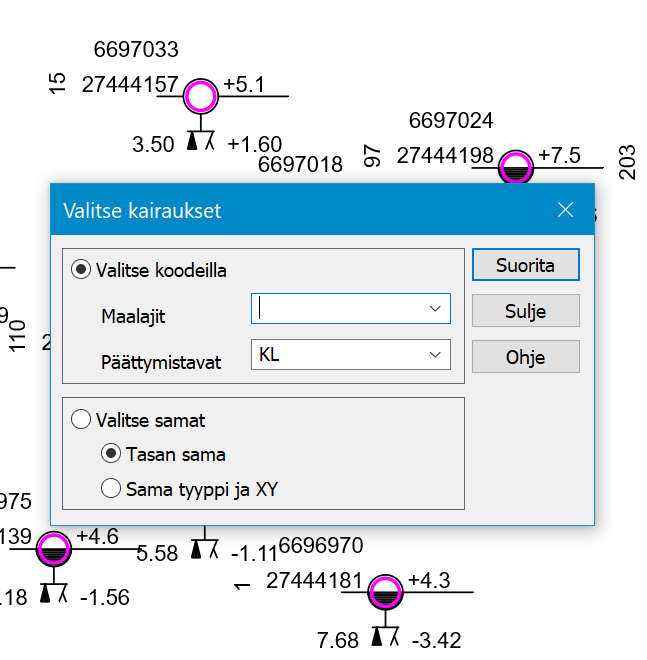Open help with the Ohje button

tap(525, 356)
